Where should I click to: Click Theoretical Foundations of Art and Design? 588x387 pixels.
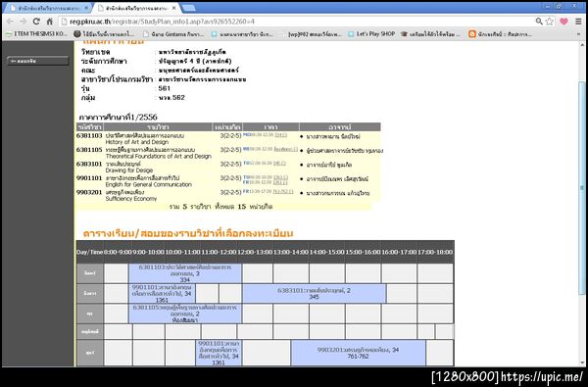point(158,157)
